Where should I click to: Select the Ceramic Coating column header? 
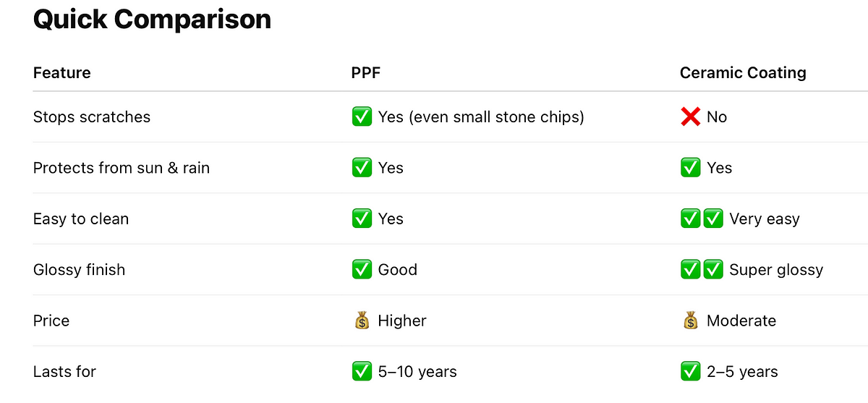(743, 73)
